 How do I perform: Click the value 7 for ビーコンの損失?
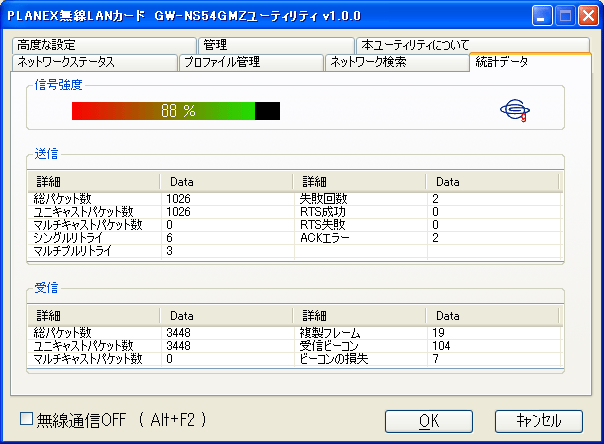436,359
